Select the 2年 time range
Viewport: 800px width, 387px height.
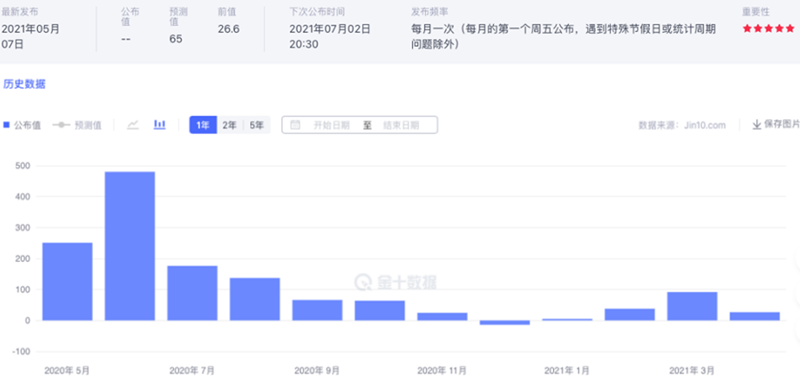pyautogui.click(x=230, y=125)
